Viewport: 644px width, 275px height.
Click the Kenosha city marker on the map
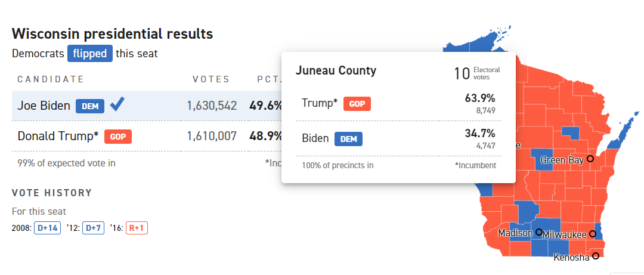(595, 257)
